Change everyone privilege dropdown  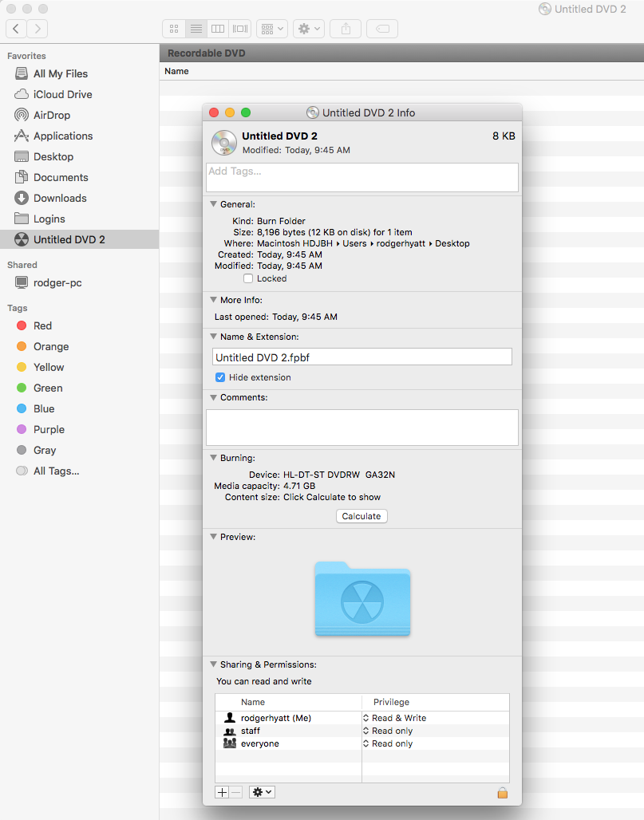(x=388, y=743)
